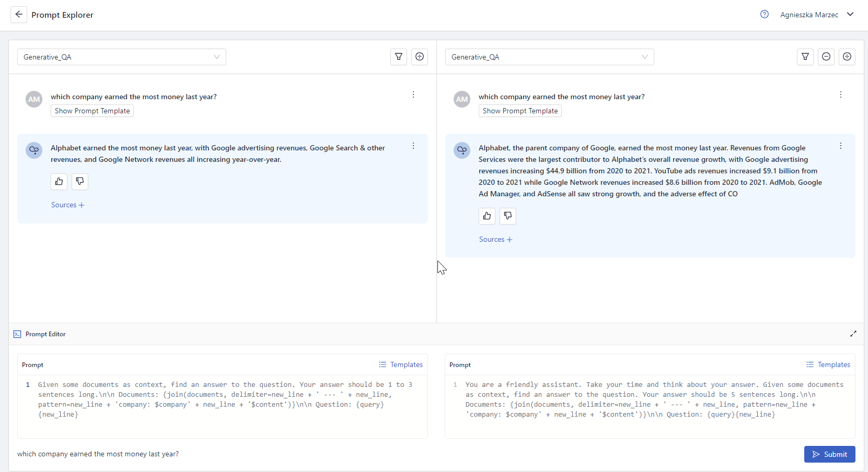Expand Sources under left answer
Viewport: 868px width, 472px height.
[x=68, y=205]
